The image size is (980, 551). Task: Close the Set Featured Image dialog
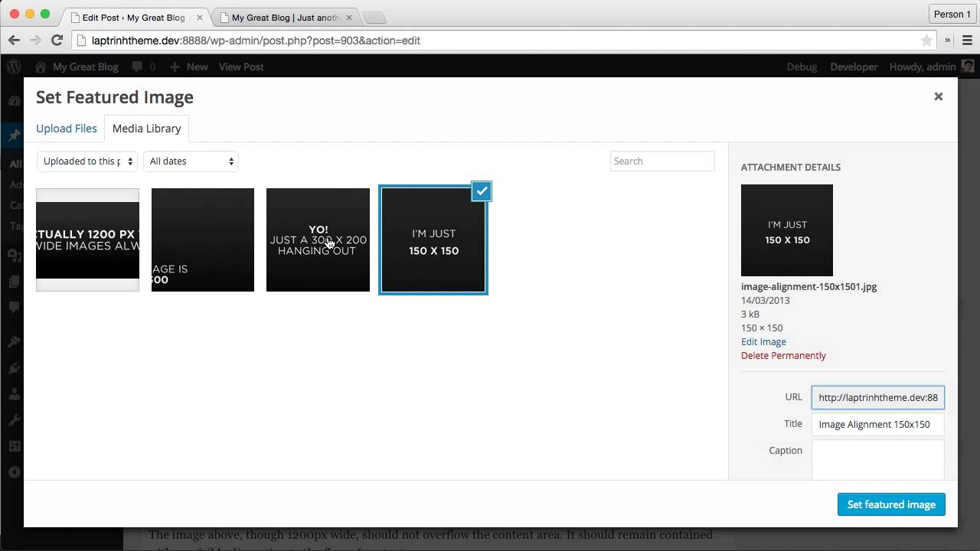[x=938, y=96]
